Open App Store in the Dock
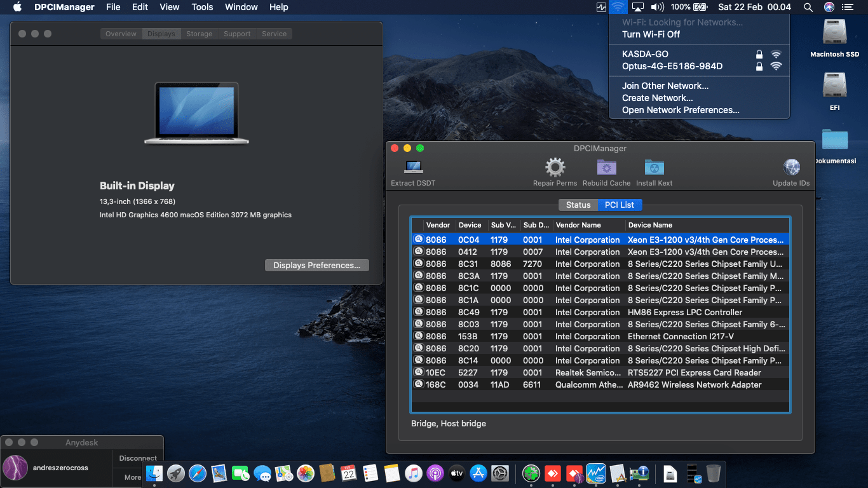 [x=478, y=473]
